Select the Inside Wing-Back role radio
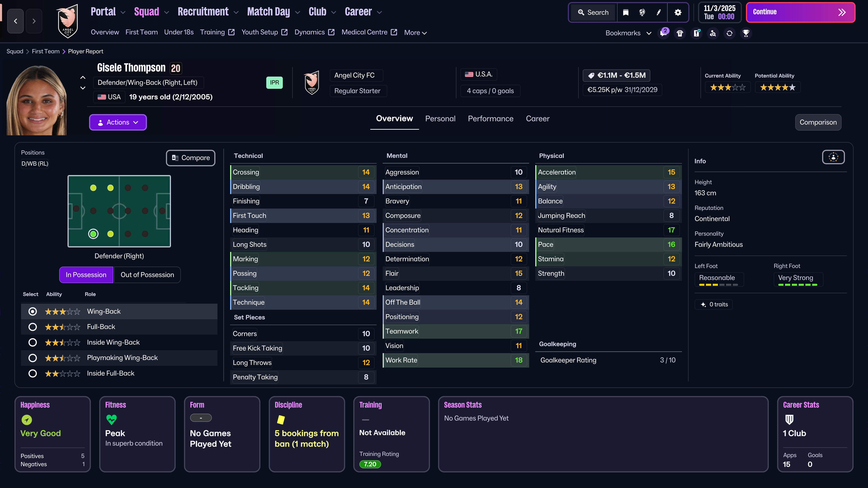Image resolution: width=868 pixels, height=488 pixels. point(33,342)
